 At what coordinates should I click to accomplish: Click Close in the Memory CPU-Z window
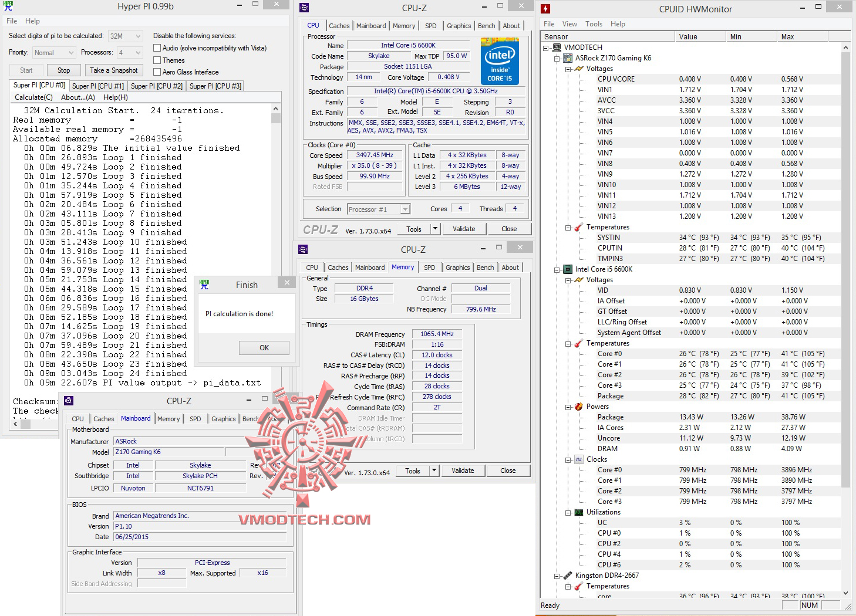click(508, 471)
